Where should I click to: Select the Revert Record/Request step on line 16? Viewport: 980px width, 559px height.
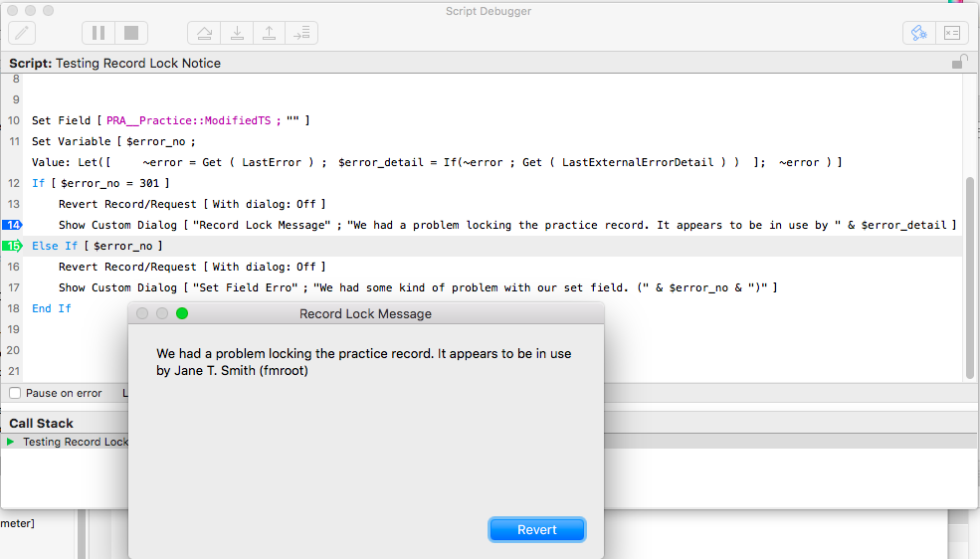(192, 267)
